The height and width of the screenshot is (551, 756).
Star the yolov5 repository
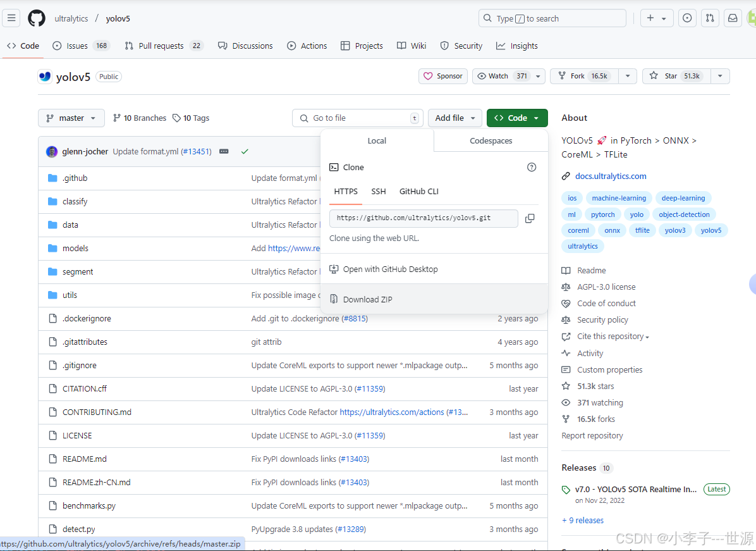pos(676,77)
